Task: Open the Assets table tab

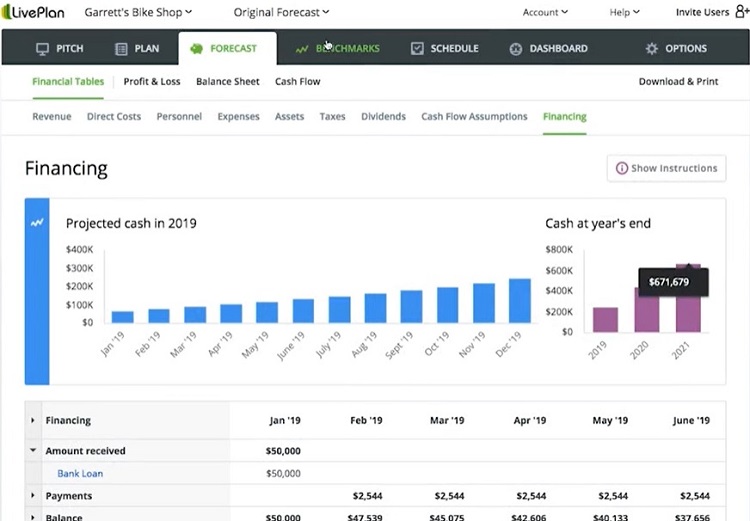Action: pyautogui.click(x=289, y=117)
